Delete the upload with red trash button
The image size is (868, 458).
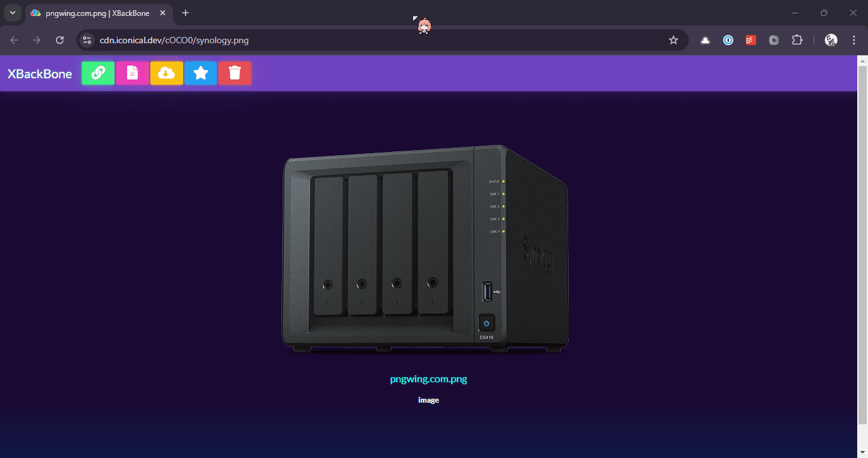pyautogui.click(x=234, y=73)
